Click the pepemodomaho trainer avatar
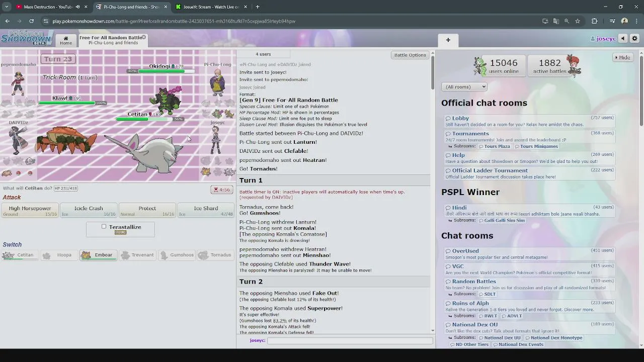The height and width of the screenshot is (362, 644). pyautogui.click(x=18, y=83)
